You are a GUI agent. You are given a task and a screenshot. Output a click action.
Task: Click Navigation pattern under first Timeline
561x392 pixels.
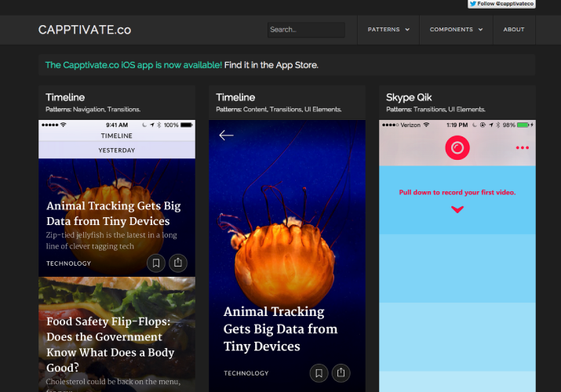89,109
